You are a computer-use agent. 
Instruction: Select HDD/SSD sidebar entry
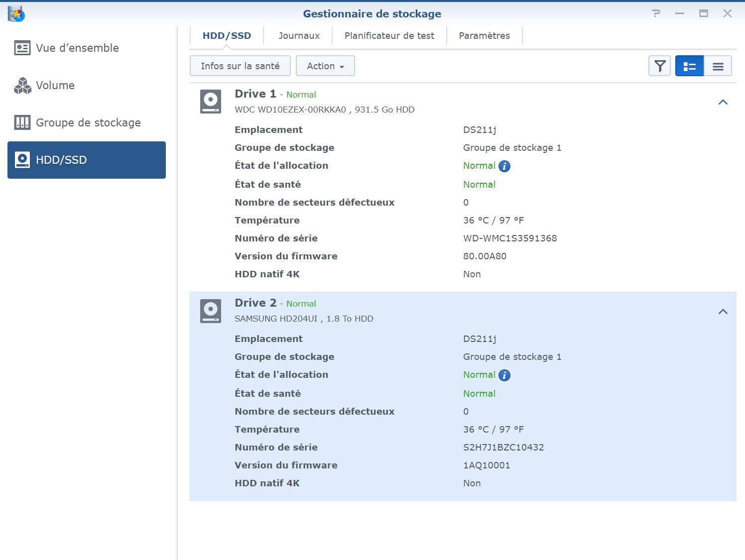point(87,160)
